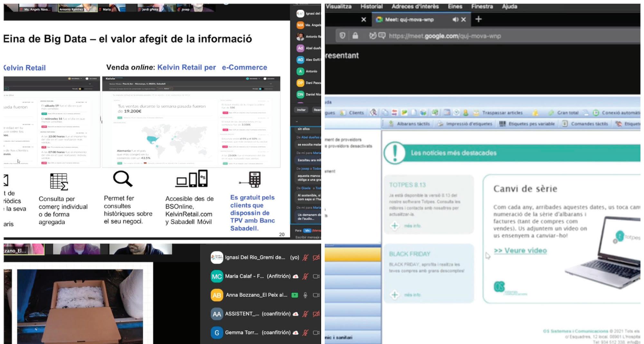
Task: Open the Historial menu
Action: point(372,6)
